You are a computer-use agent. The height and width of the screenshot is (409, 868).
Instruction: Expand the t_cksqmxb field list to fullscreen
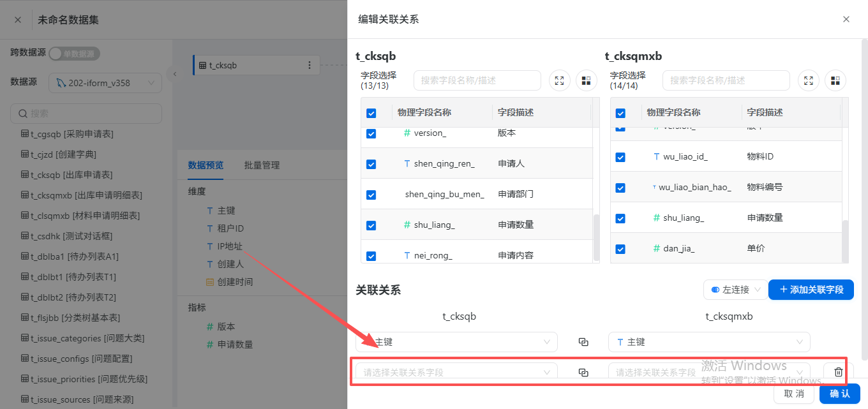[809, 80]
